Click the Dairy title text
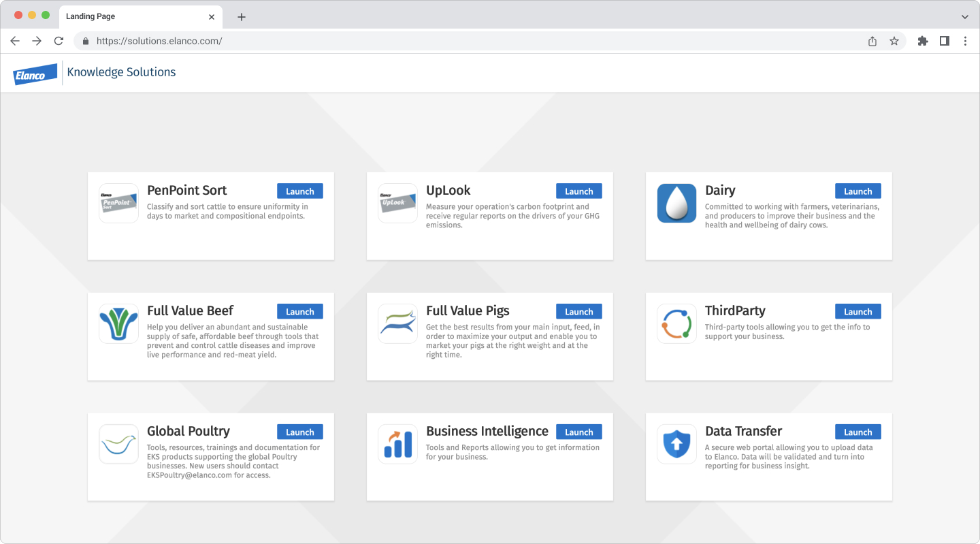 (x=720, y=191)
